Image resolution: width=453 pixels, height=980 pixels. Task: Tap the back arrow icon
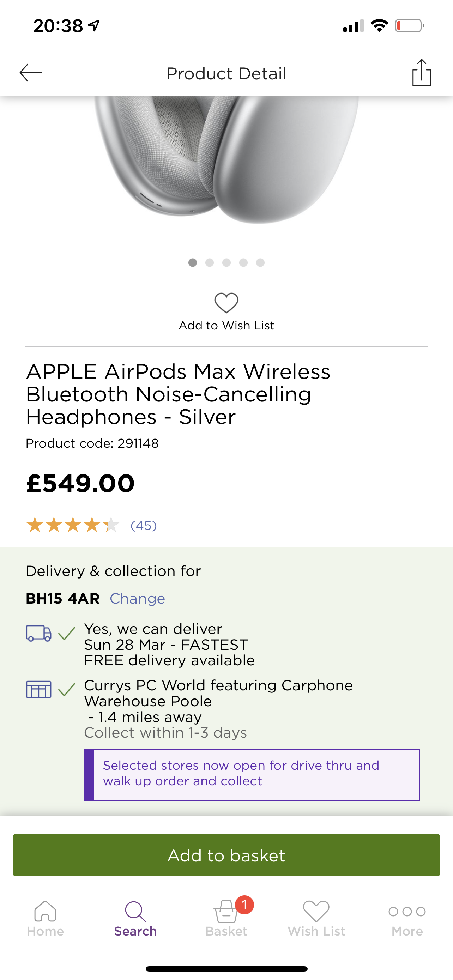coord(30,73)
